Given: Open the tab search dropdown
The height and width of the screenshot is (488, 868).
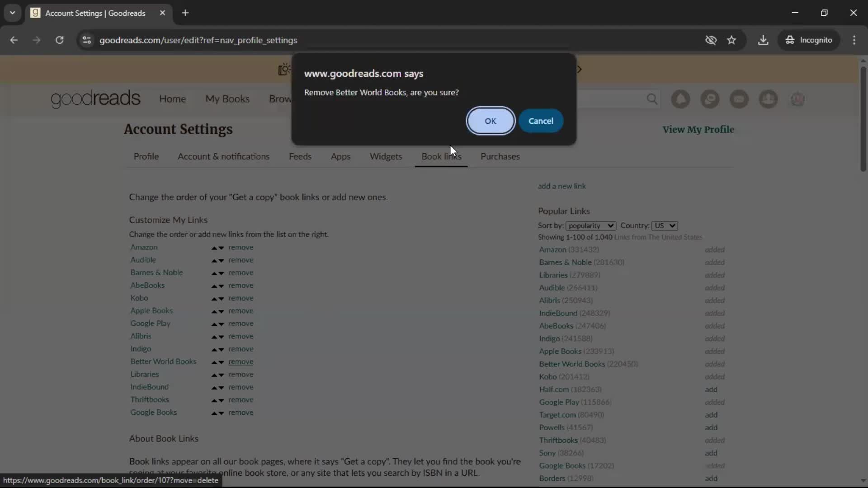Looking at the screenshot, I should (12, 13).
